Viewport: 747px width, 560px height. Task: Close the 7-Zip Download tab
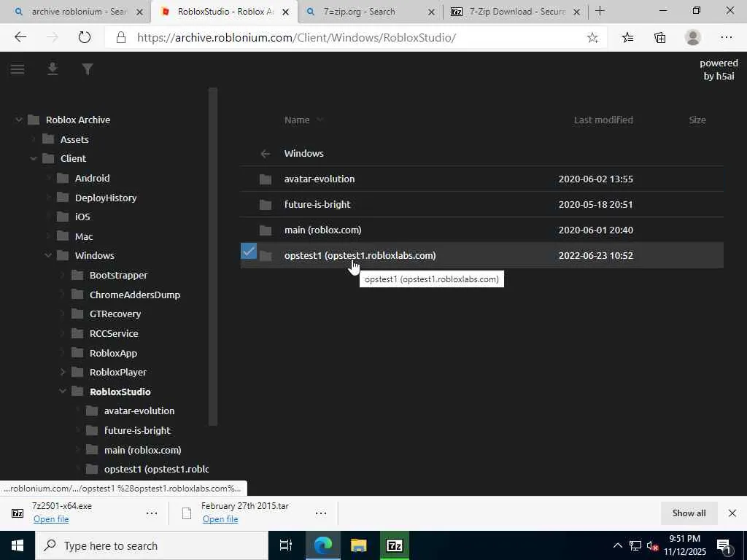(576, 12)
